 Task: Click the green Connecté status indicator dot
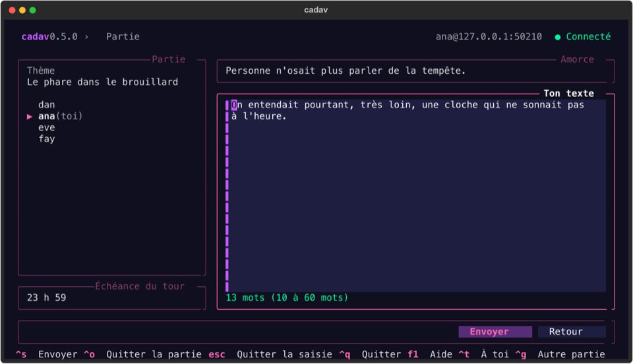tap(558, 37)
